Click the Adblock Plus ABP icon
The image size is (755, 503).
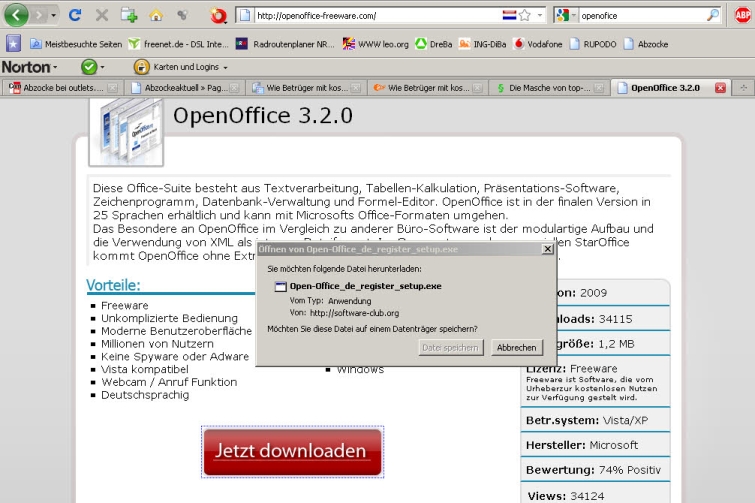[x=741, y=16]
